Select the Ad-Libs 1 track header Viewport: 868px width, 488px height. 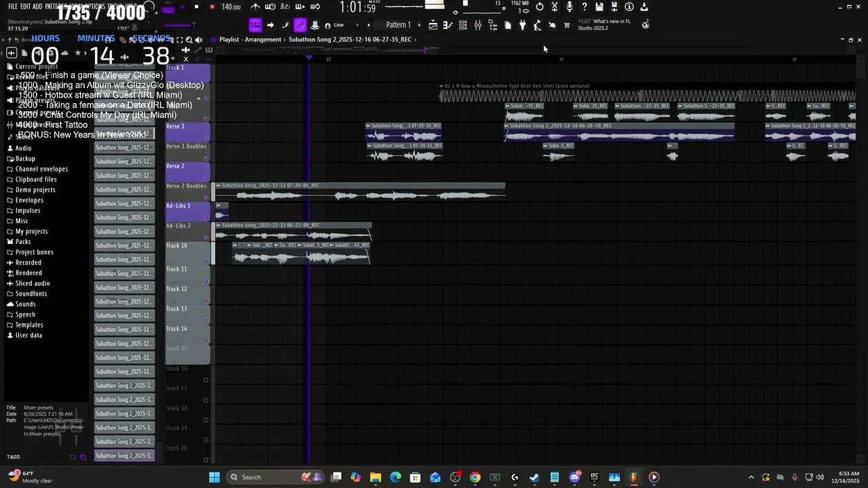188,211
